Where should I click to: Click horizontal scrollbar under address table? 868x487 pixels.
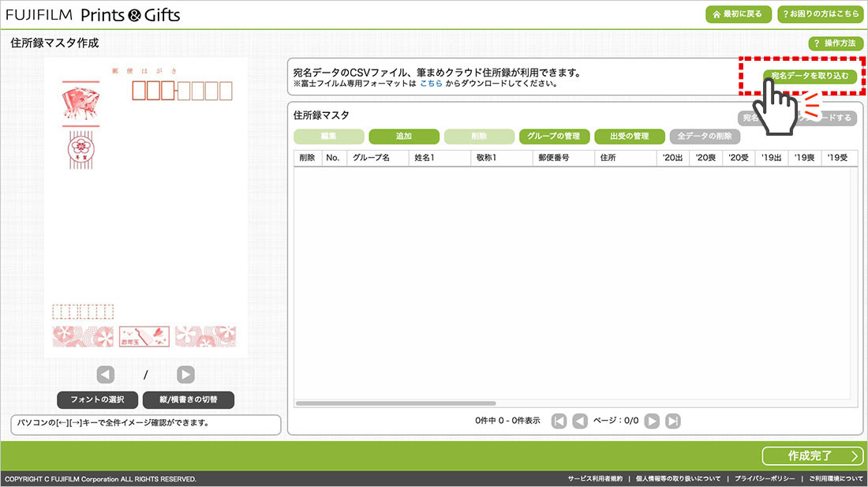pyautogui.click(x=395, y=403)
